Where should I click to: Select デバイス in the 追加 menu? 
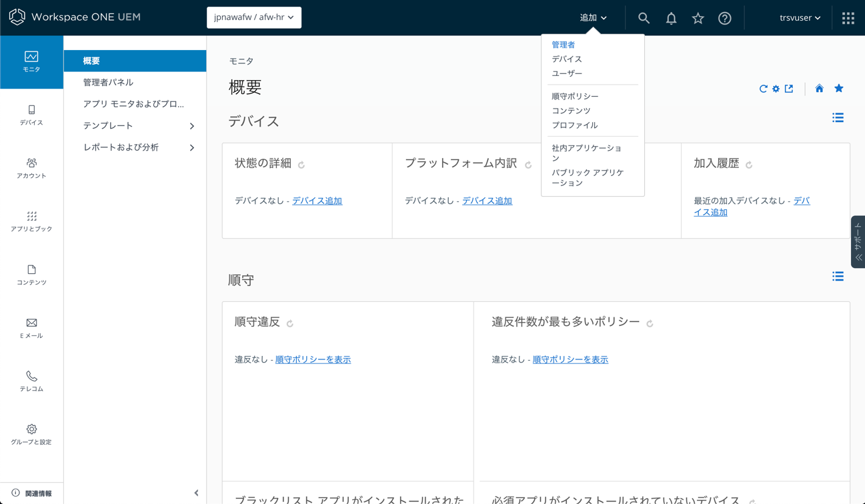tap(567, 59)
